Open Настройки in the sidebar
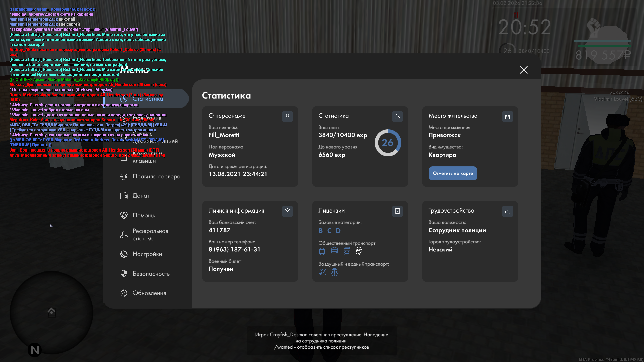The height and width of the screenshot is (362, 644). coord(147,254)
